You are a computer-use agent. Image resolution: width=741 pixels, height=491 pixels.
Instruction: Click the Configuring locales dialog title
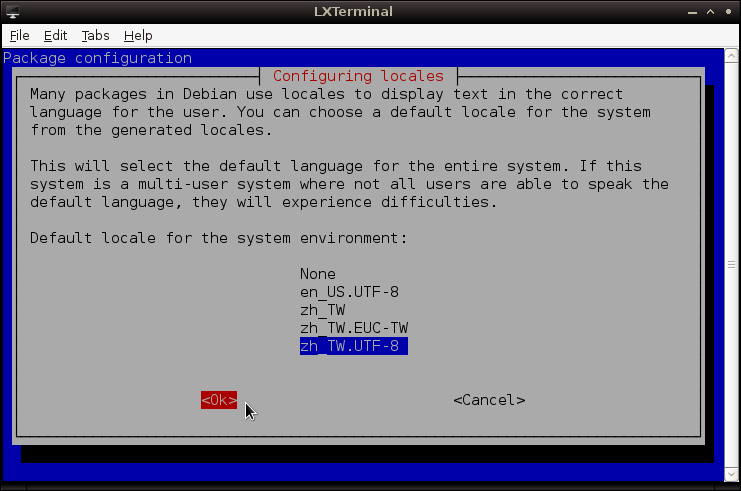click(x=357, y=76)
